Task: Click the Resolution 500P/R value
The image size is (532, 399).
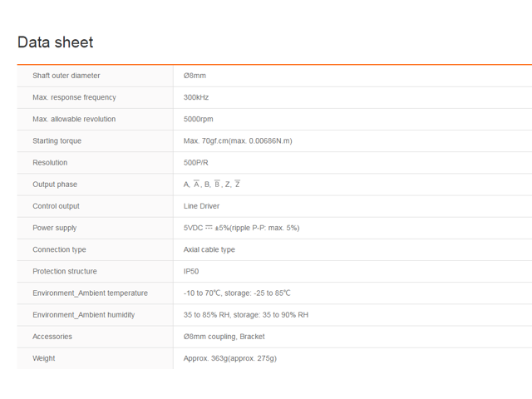Action: click(x=196, y=163)
